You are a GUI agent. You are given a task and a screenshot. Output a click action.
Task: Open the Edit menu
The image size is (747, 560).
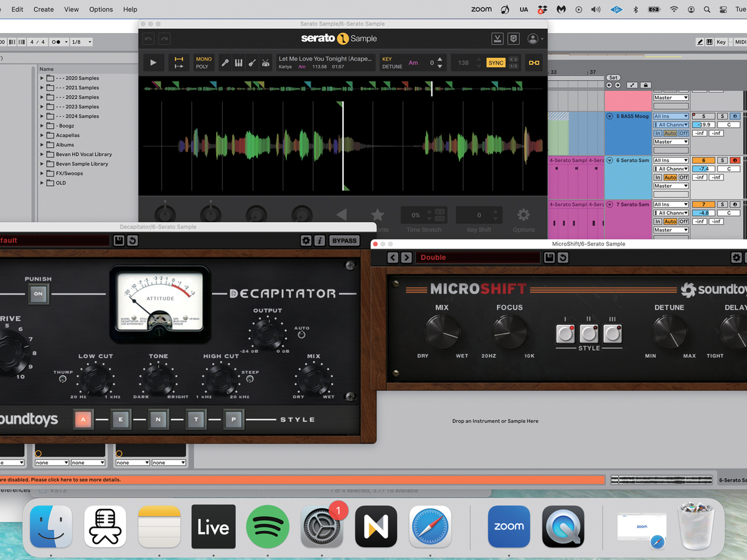tap(17, 9)
